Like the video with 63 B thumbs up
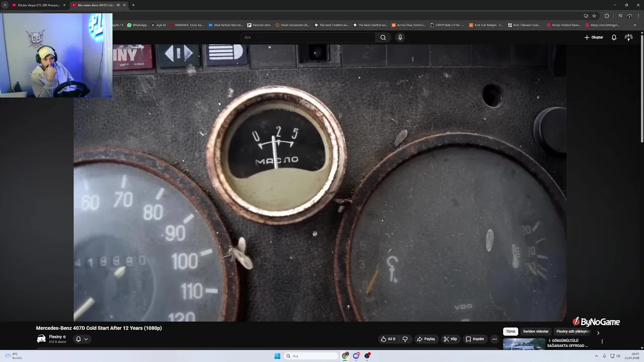Screen dimensions: 644x362 coord(388,339)
